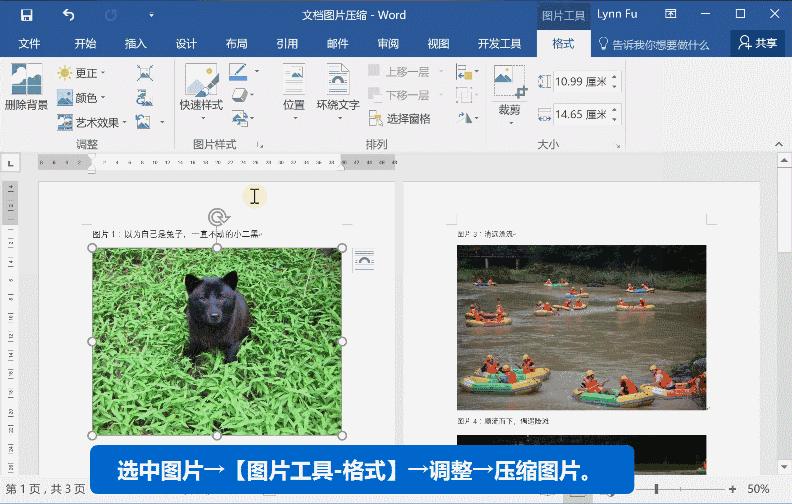Screen dimensions: 792x504
Task: Open the 快速样式 quick styles gallery
Action: tap(202, 91)
